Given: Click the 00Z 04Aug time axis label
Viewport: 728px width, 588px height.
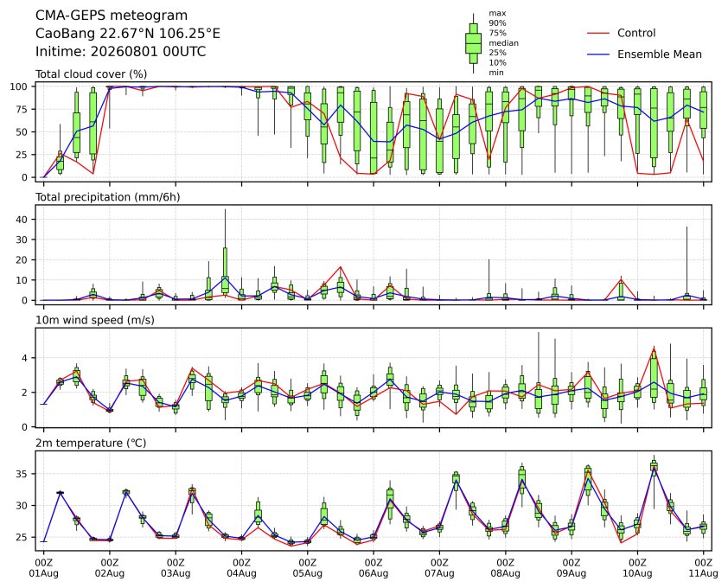Looking at the screenshot, I should pos(241,568).
